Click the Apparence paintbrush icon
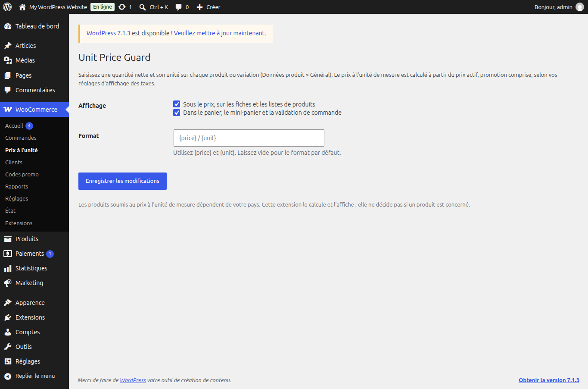 (8, 303)
